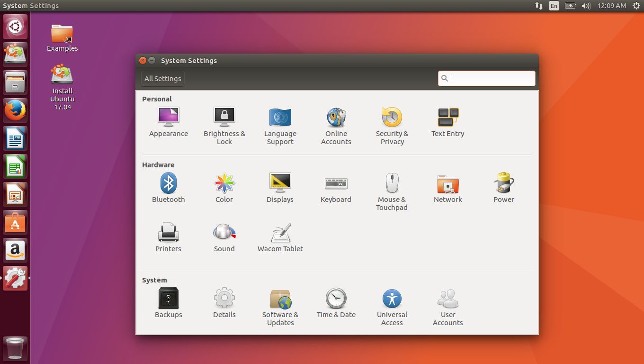Image resolution: width=644 pixels, height=364 pixels.
Task: Open the sound volume indicator
Action: coord(586,6)
